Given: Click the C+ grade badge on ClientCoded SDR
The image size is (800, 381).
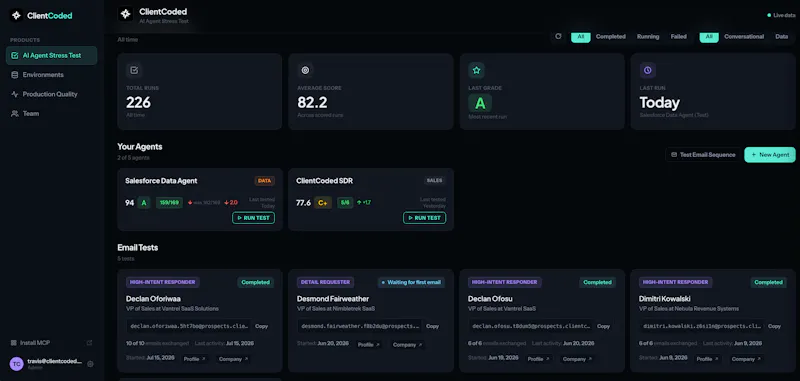Looking at the screenshot, I should tap(323, 203).
